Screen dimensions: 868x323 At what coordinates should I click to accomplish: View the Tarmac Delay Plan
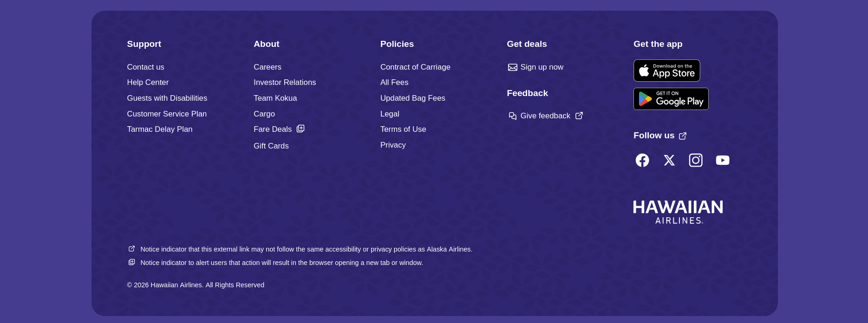point(159,129)
